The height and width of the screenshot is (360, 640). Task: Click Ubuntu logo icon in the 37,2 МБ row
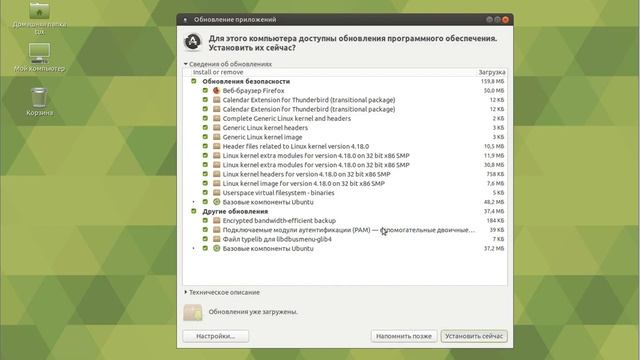[x=217, y=248]
